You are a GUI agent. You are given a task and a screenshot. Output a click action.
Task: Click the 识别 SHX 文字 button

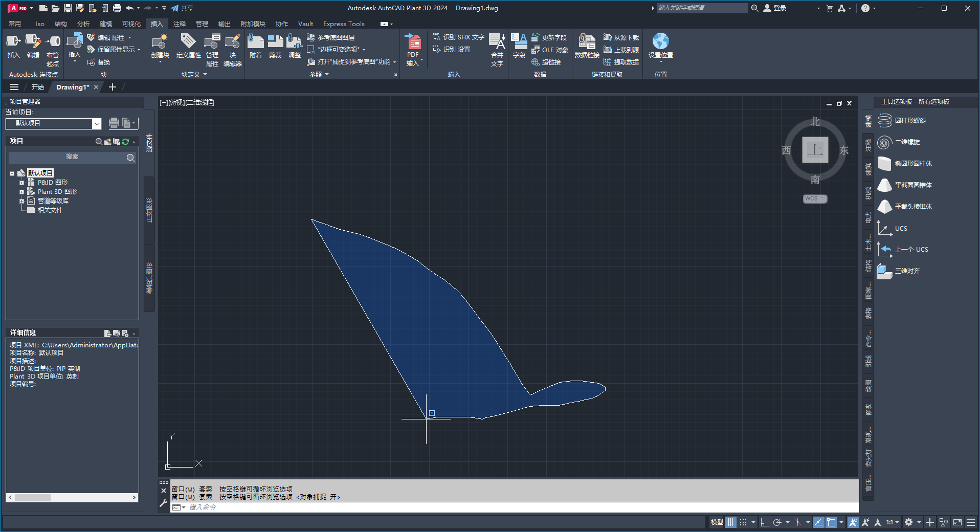point(458,37)
